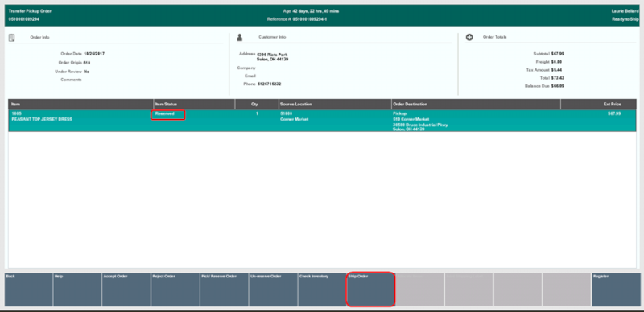Screen dimensions: 644x312
Task: Click the Age 42 days text
Action: coord(311,11)
